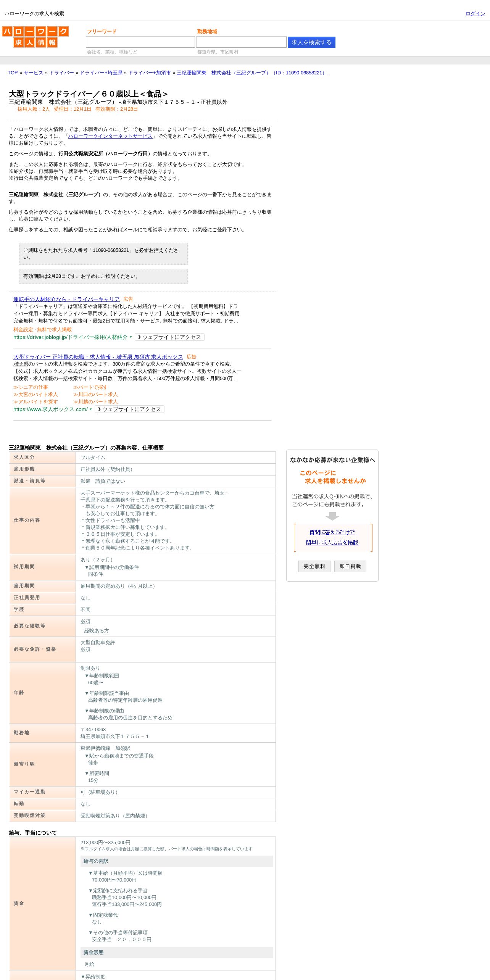
Task: Click the 正社員以外（契約社員） table cell
Action: [176, 469]
